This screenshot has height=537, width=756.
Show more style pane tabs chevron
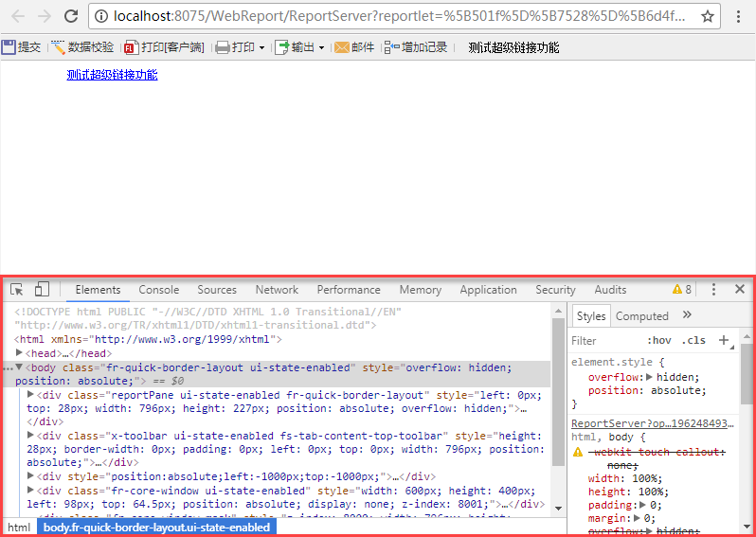(x=688, y=314)
